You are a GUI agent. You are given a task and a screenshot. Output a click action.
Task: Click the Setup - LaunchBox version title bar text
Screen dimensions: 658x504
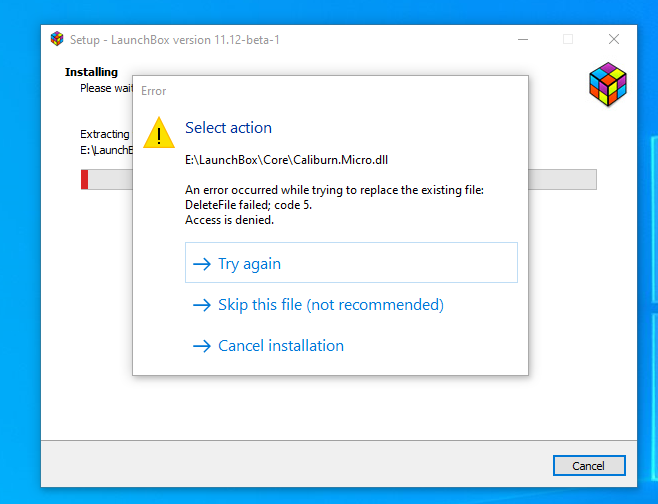pyautogui.click(x=175, y=40)
